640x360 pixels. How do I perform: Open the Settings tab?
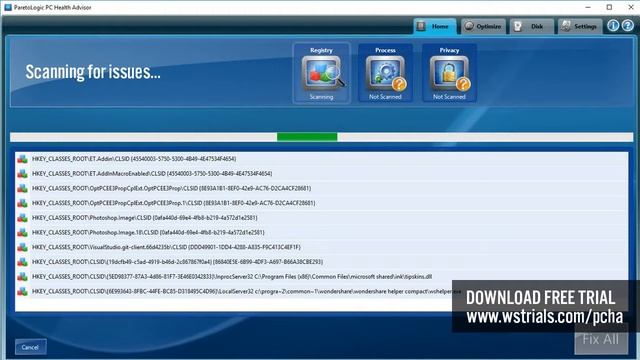tap(580, 27)
